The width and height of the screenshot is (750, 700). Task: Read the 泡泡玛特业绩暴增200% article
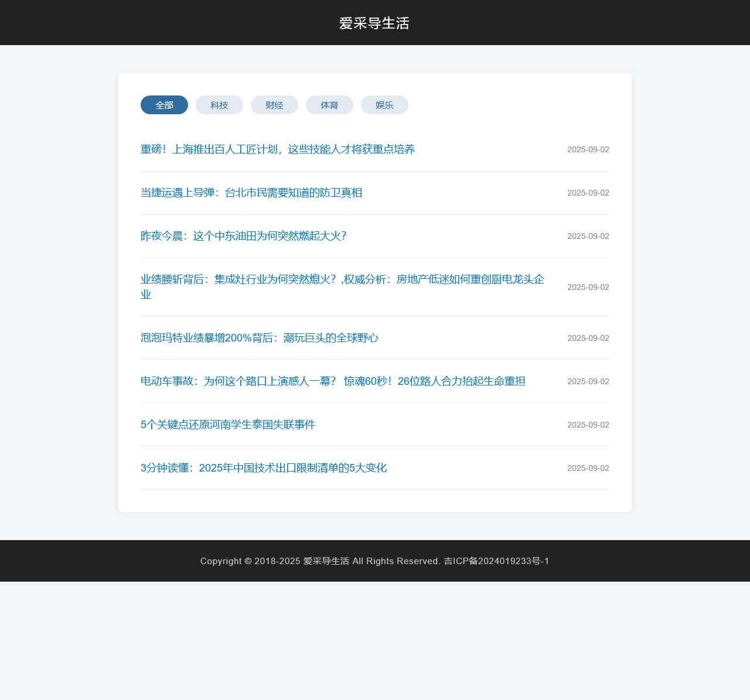pos(260,338)
